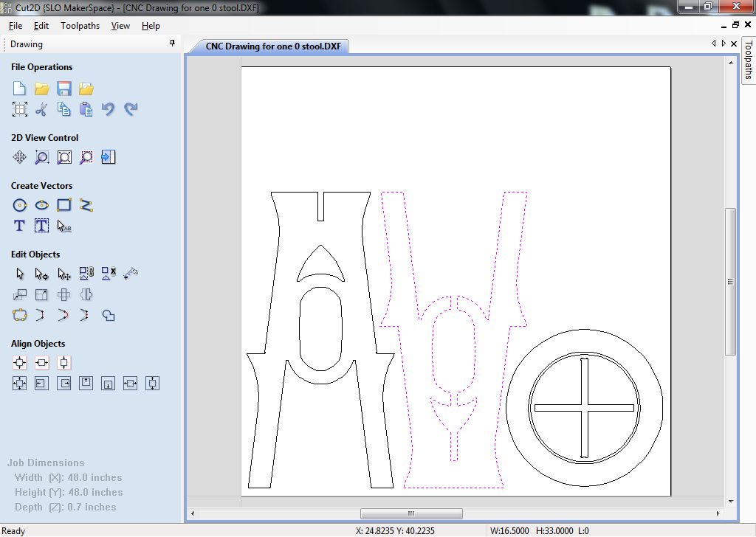756x537 pixels.
Task: Activate the node editing tool
Action: pos(41,274)
